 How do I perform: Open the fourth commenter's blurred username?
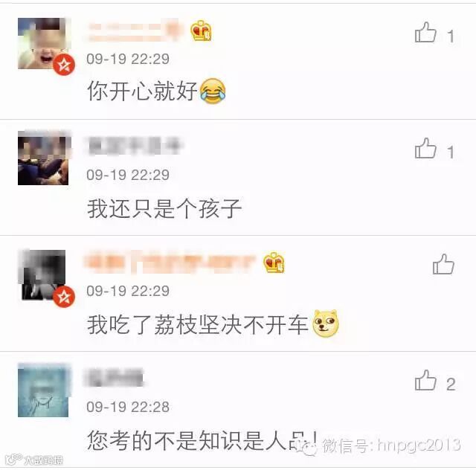[x=115, y=379]
